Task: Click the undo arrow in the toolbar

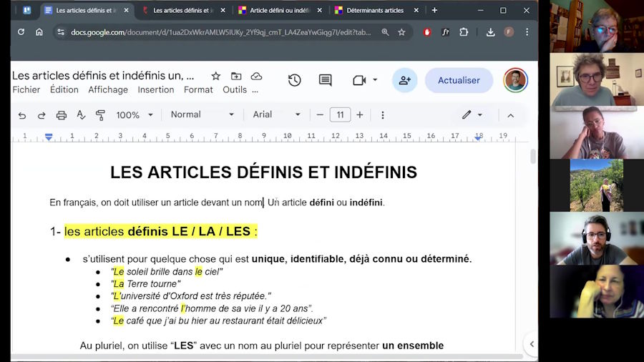Action: coord(22,115)
